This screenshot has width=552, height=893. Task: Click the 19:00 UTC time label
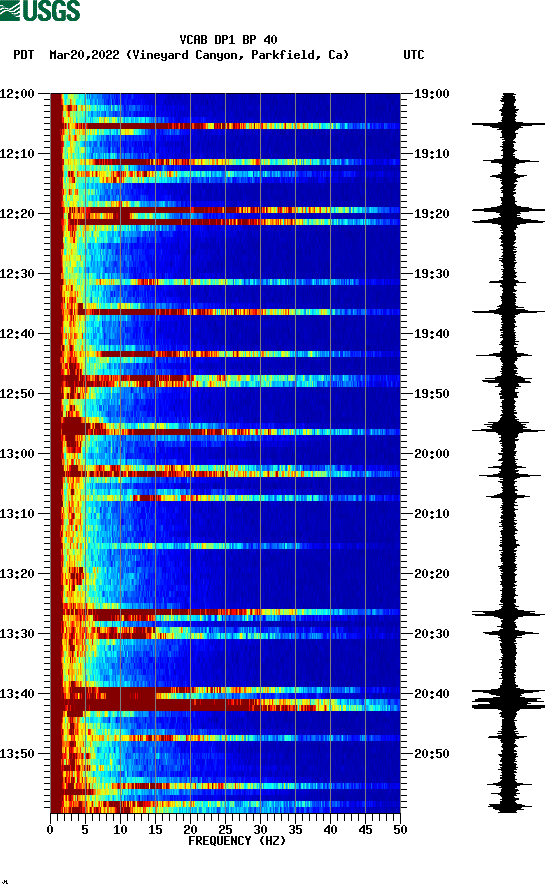coord(431,93)
